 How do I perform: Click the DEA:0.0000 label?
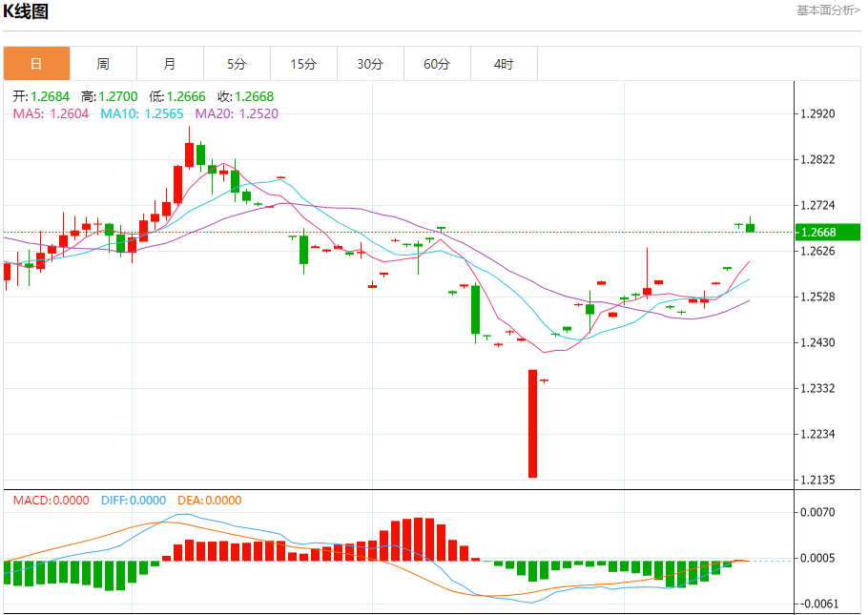coord(210,501)
